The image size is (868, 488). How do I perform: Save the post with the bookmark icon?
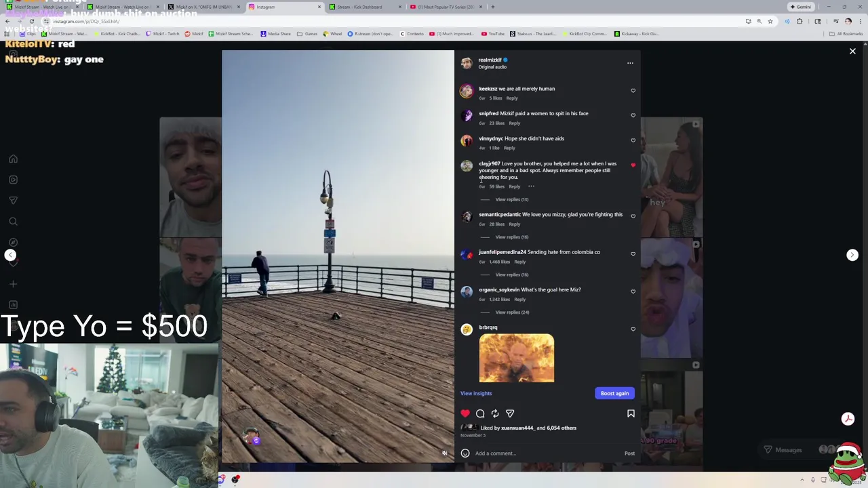pos(631,413)
